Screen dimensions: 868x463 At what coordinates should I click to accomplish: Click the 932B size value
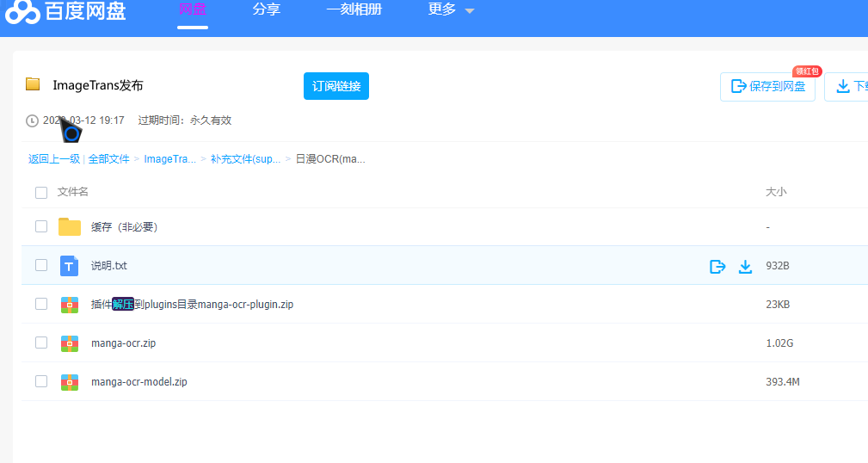(x=778, y=266)
